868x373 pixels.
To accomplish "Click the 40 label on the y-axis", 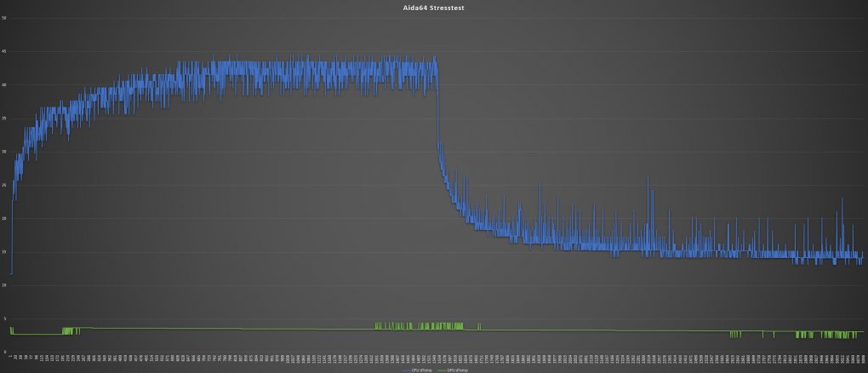I will click(4, 85).
